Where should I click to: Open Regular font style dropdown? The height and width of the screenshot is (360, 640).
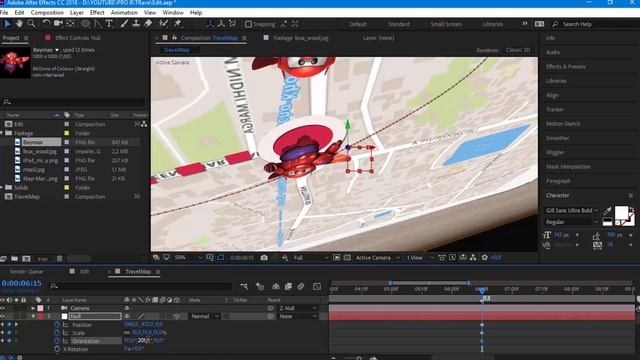tap(571, 222)
